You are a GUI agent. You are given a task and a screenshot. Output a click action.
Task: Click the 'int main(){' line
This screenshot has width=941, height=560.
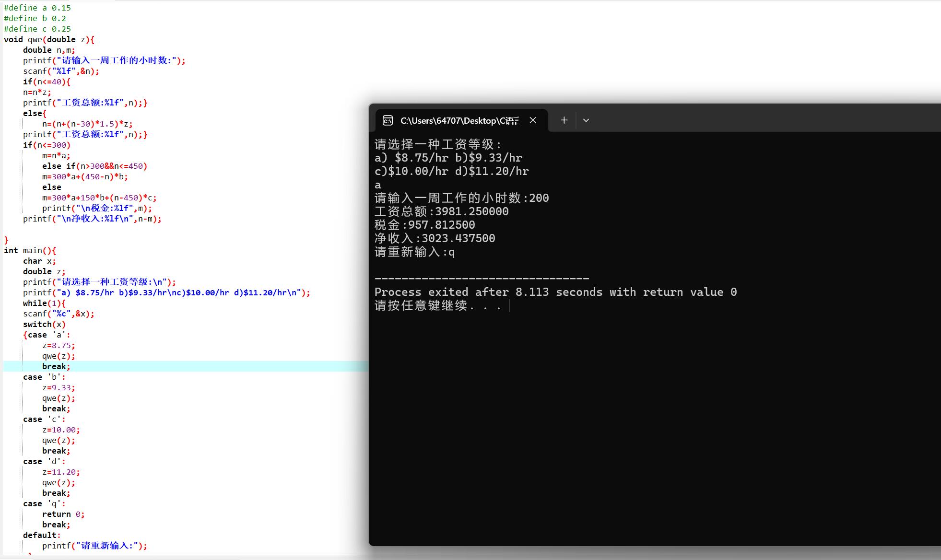(30, 250)
